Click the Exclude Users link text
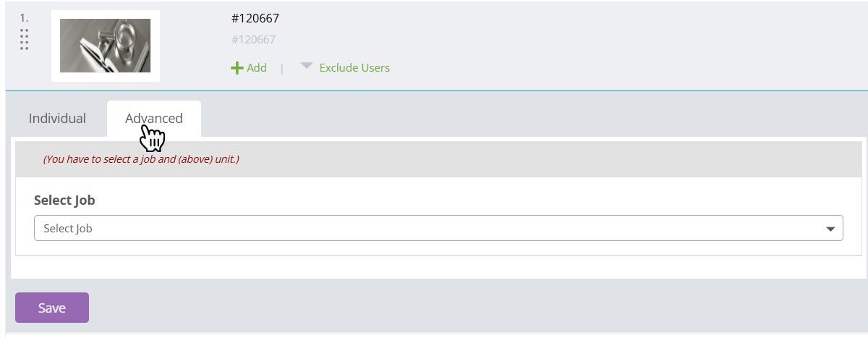The image size is (868, 338). (x=354, y=68)
